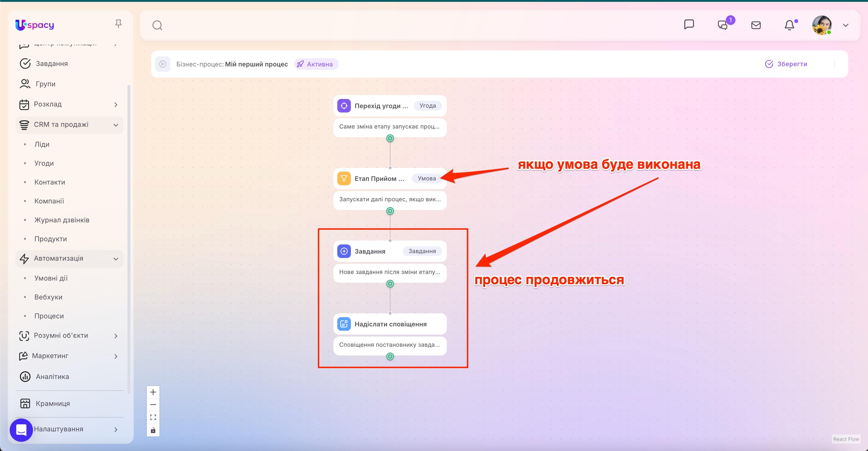Add a step with the green plus below the condition node

390,211
